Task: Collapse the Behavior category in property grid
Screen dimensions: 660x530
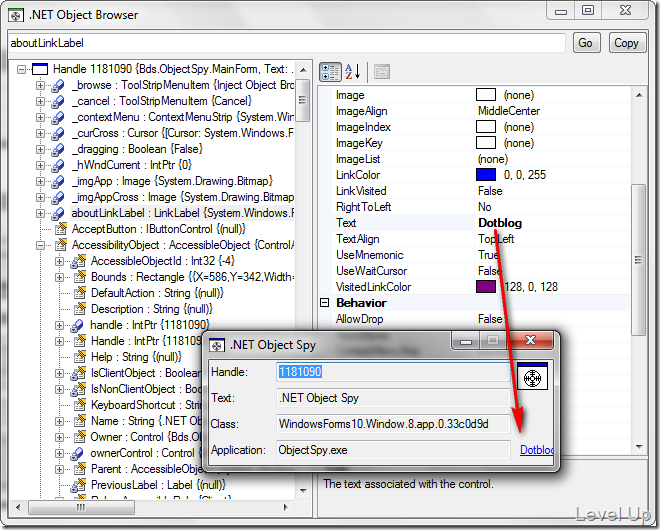Action: 325,303
